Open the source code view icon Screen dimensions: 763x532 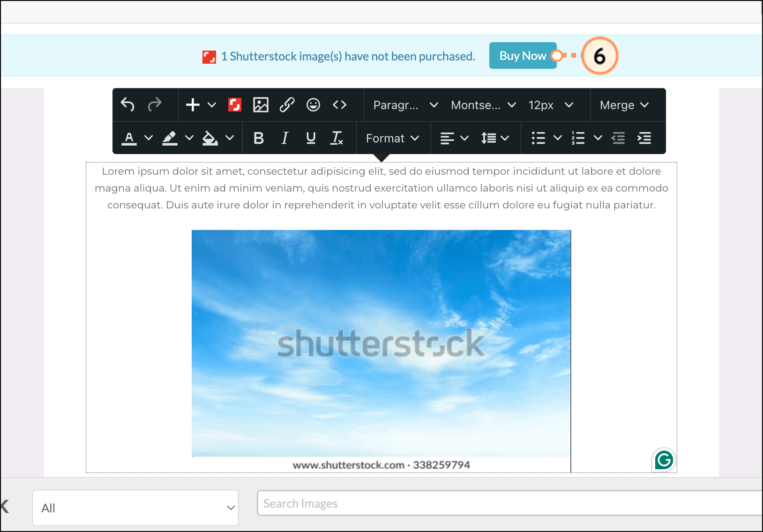point(339,105)
